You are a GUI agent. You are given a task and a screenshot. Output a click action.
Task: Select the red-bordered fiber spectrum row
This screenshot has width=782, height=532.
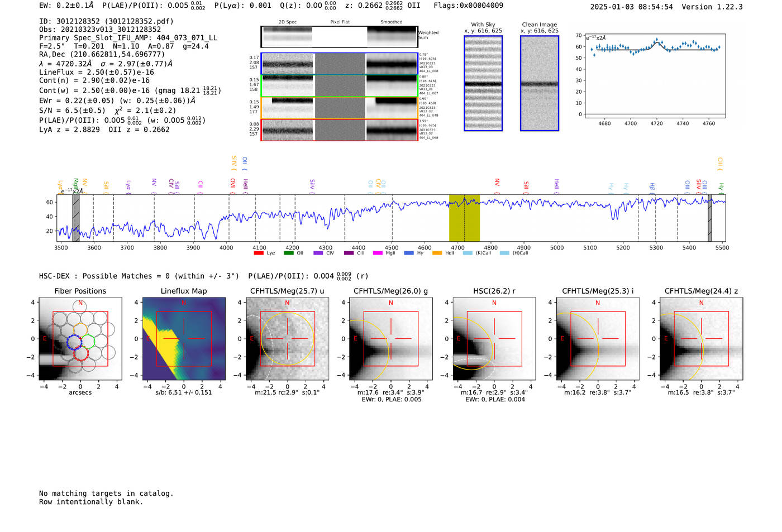coord(339,130)
